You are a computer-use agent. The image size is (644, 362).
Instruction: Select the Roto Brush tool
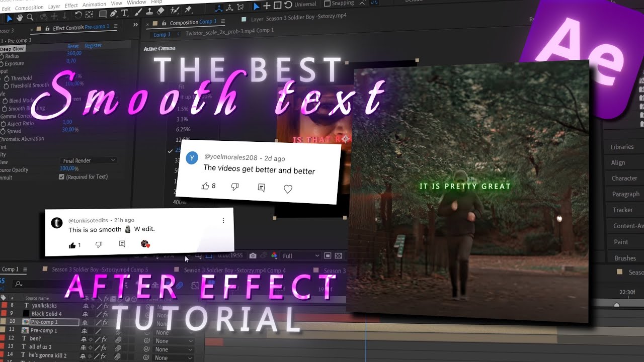click(175, 10)
